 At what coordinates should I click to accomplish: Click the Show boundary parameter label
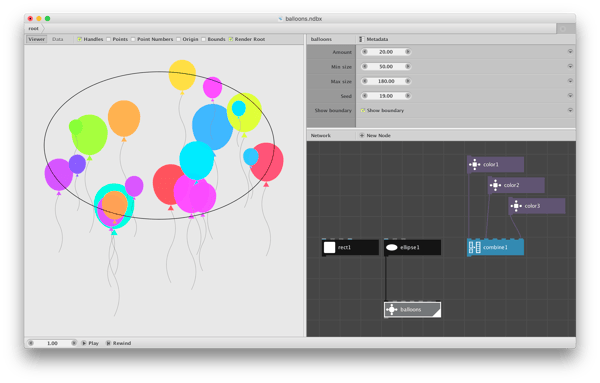point(333,111)
